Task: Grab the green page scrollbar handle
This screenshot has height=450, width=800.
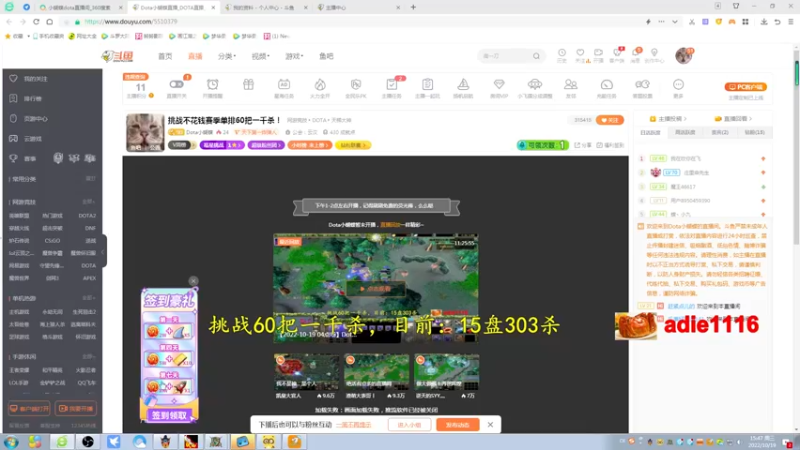Action: [x=796, y=74]
